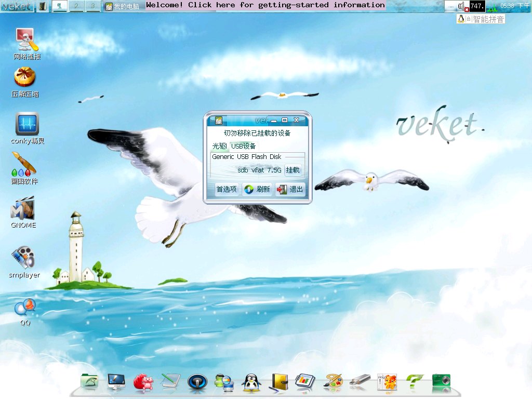Launch the round blue audio player dock icon
The width and height of the screenshot is (532, 399).
197,382
